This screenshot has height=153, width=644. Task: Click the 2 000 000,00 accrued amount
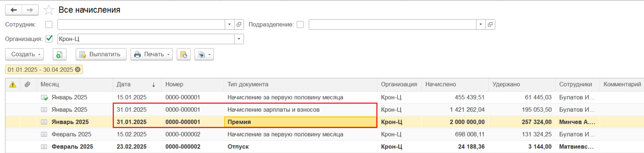coord(467,122)
